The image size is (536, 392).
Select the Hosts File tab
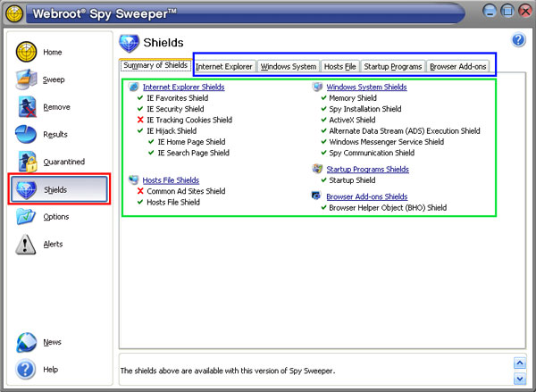click(340, 66)
